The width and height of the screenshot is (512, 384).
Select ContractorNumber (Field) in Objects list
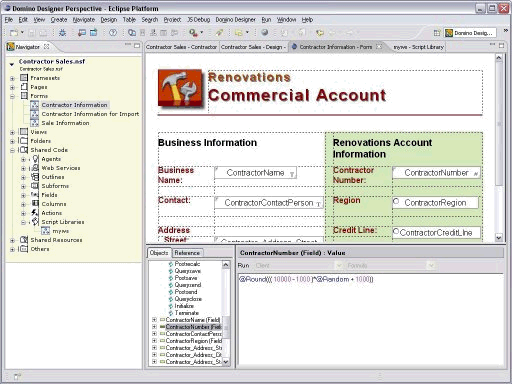coord(193,327)
